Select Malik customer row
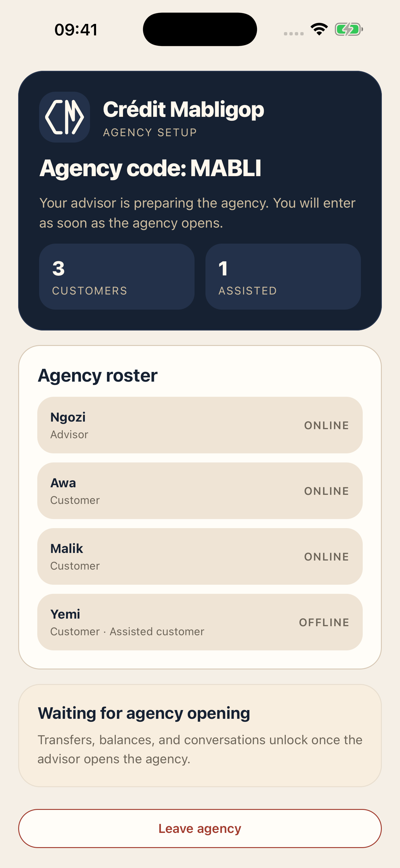Viewport: 400px width, 868px height. pyautogui.click(x=200, y=556)
